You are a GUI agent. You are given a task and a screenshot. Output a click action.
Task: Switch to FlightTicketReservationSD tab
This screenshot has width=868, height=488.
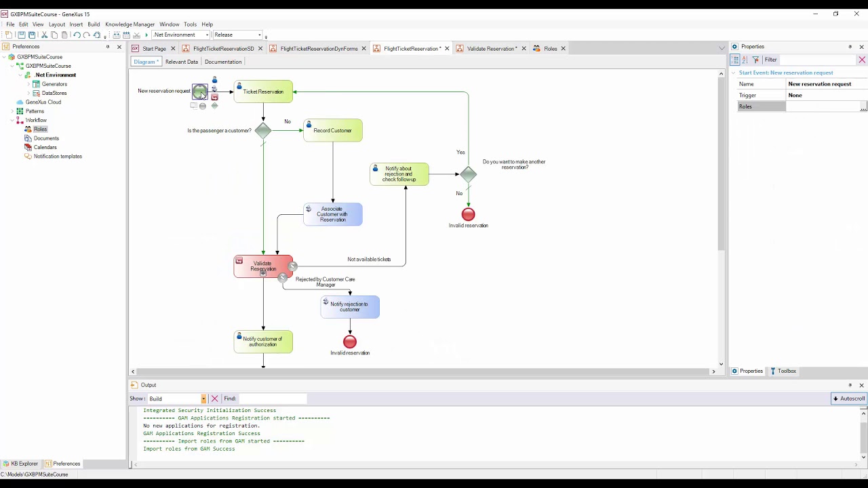tap(223, 49)
